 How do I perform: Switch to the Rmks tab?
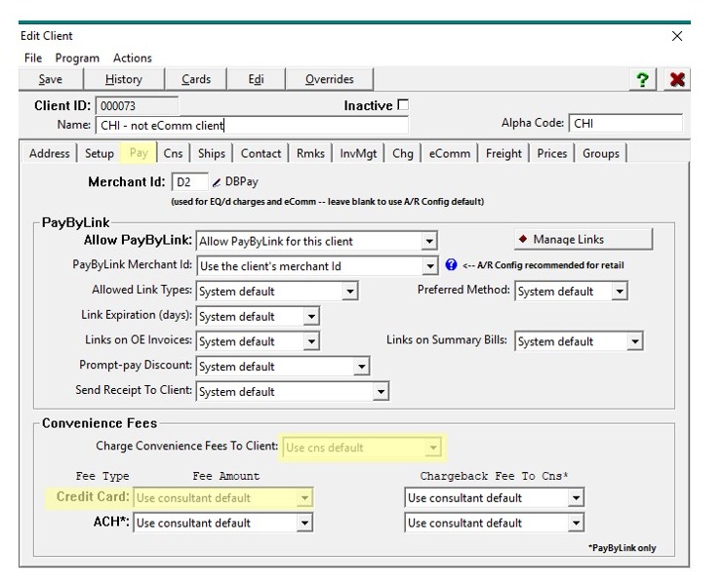(310, 153)
